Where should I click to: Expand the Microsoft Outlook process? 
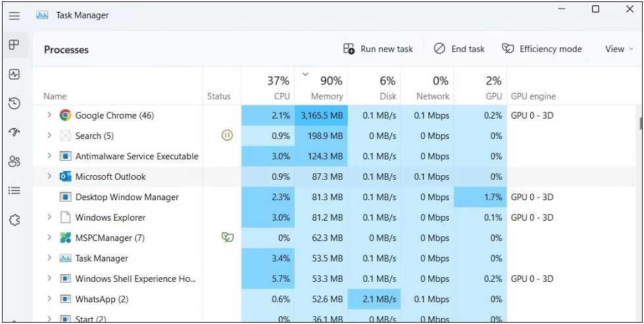pyautogui.click(x=49, y=176)
